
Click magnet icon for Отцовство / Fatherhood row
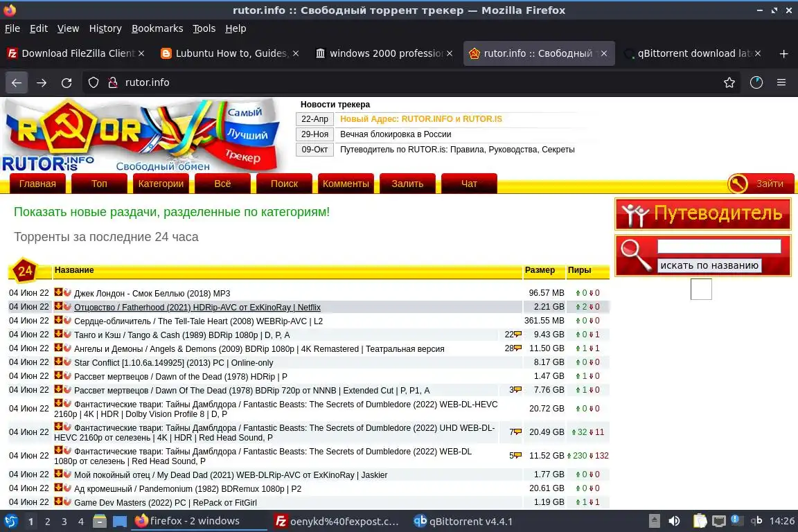(68, 306)
